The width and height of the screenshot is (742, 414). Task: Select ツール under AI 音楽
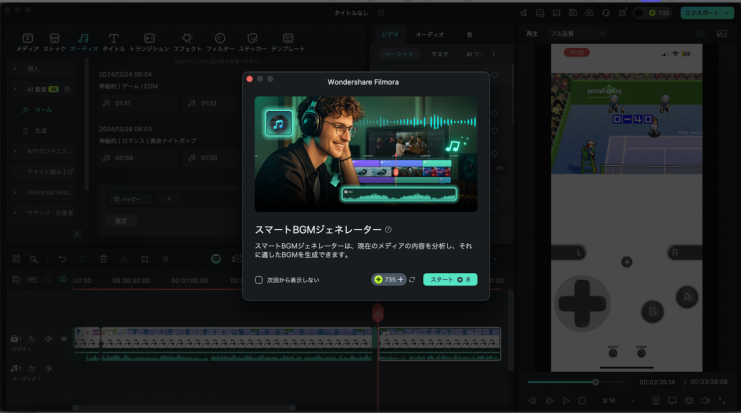[44, 110]
